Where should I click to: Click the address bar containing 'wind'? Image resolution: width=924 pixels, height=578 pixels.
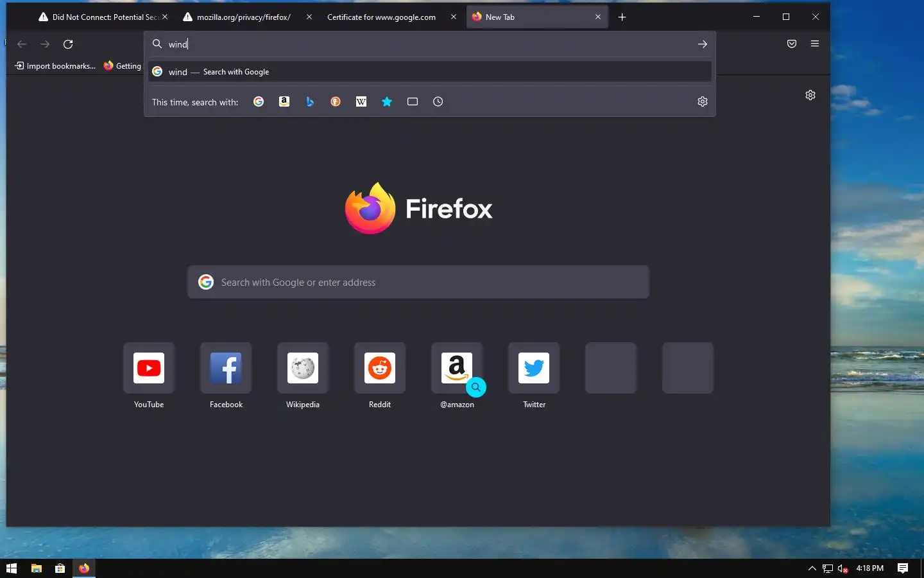click(429, 44)
